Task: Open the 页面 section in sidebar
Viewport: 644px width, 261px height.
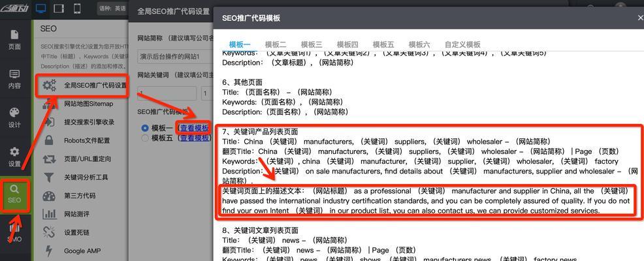Action: pos(14,40)
